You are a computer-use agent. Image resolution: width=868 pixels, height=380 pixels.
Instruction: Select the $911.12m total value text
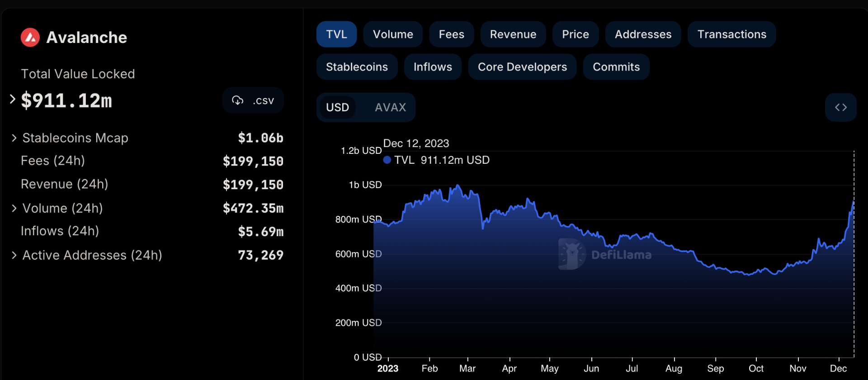(x=66, y=100)
